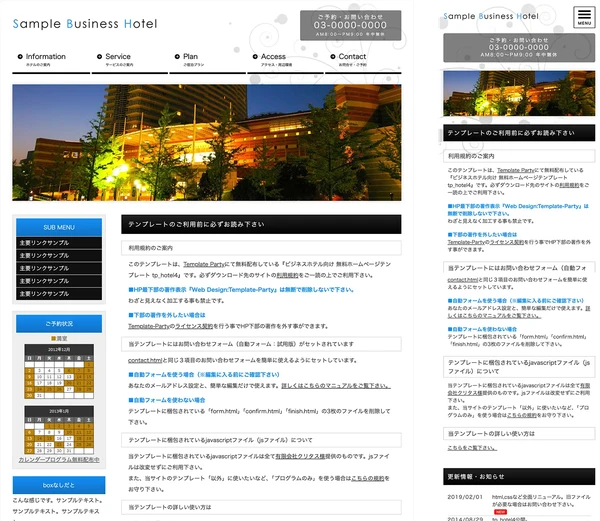Tap the 03-0000-0000 phone banner in mobile view
Screen dimensions: 600x521
click(x=519, y=47)
